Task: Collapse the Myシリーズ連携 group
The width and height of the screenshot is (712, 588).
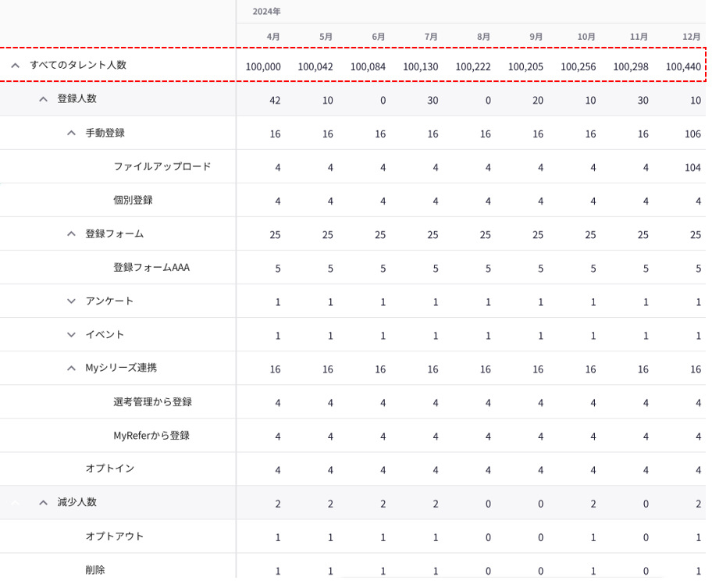Action: click(71, 368)
